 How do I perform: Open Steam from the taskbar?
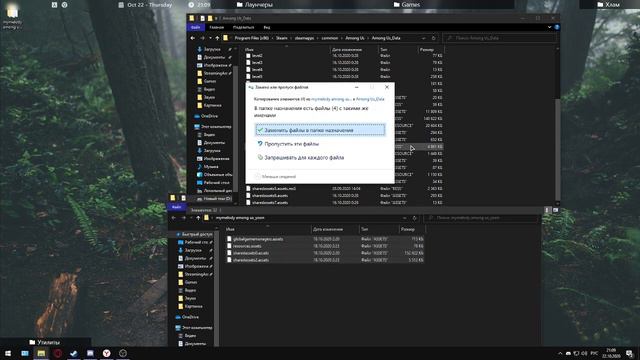pos(74,353)
